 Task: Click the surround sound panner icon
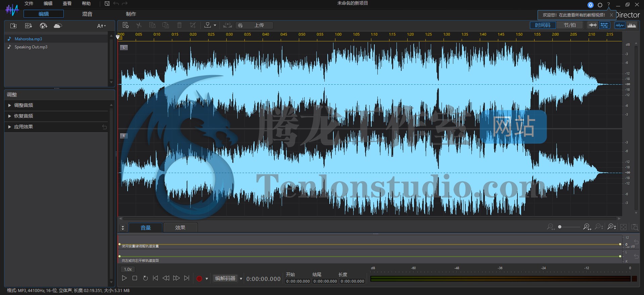(228, 25)
